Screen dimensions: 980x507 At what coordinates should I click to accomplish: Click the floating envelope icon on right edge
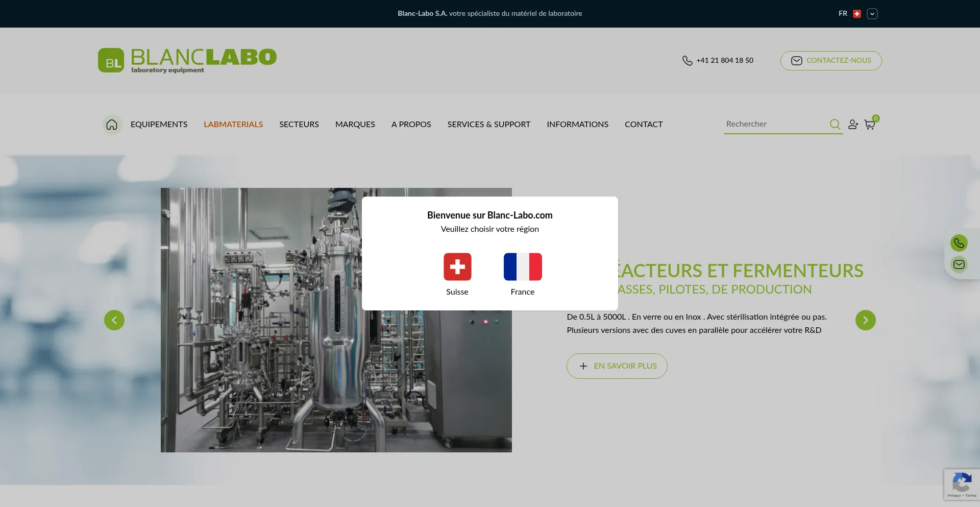click(959, 264)
